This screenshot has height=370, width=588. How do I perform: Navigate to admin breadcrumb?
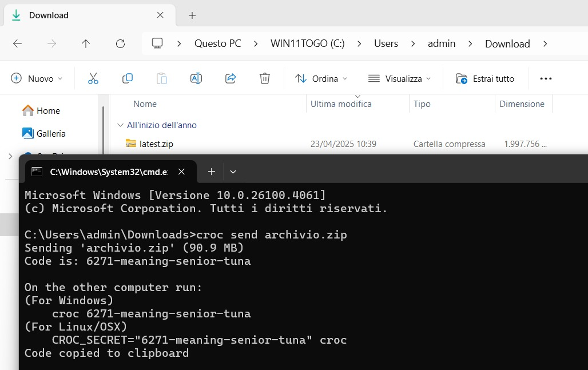(442, 43)
